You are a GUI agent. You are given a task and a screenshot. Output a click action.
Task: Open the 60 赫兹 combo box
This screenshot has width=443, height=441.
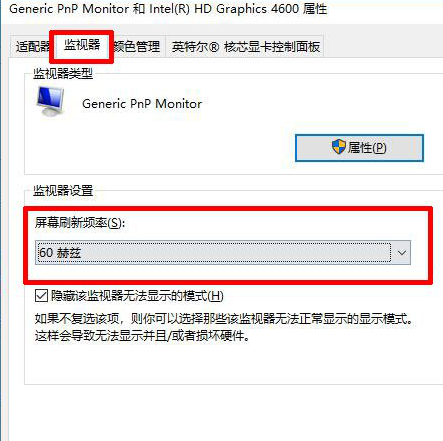[x=223, y=253]
